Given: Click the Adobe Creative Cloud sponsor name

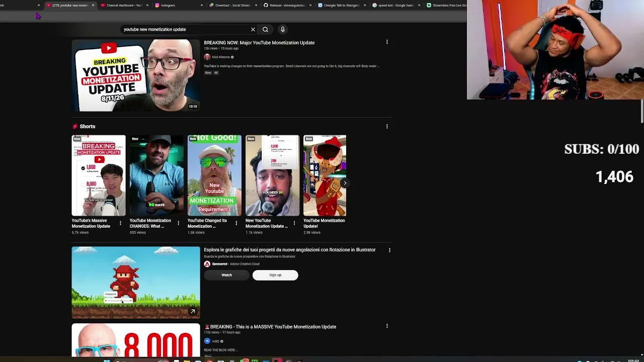Looking at the screenshot, I should pyautogui.click(x=245, y=264).
